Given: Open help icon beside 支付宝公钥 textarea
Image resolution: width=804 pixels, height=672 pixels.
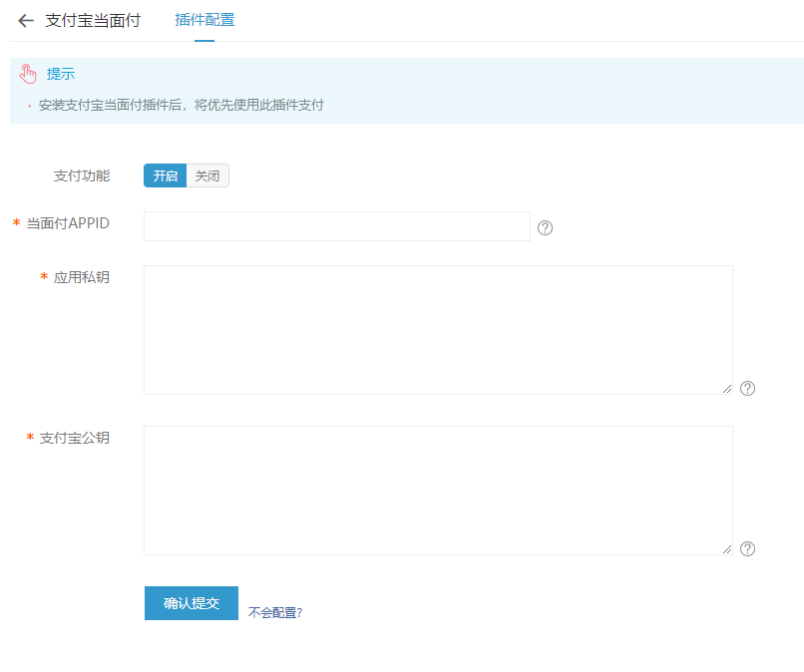Looking at the screenshot, I should pos(747,548).
